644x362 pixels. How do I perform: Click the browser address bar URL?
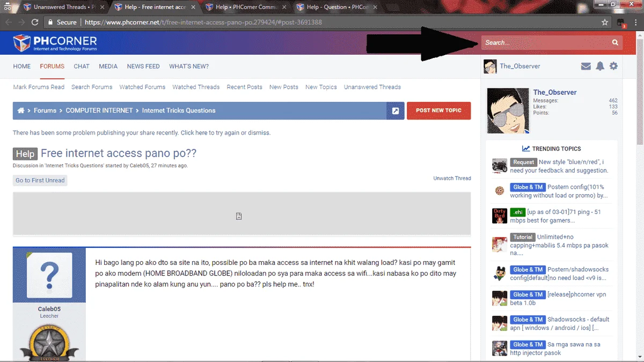[x=203, y=23]
